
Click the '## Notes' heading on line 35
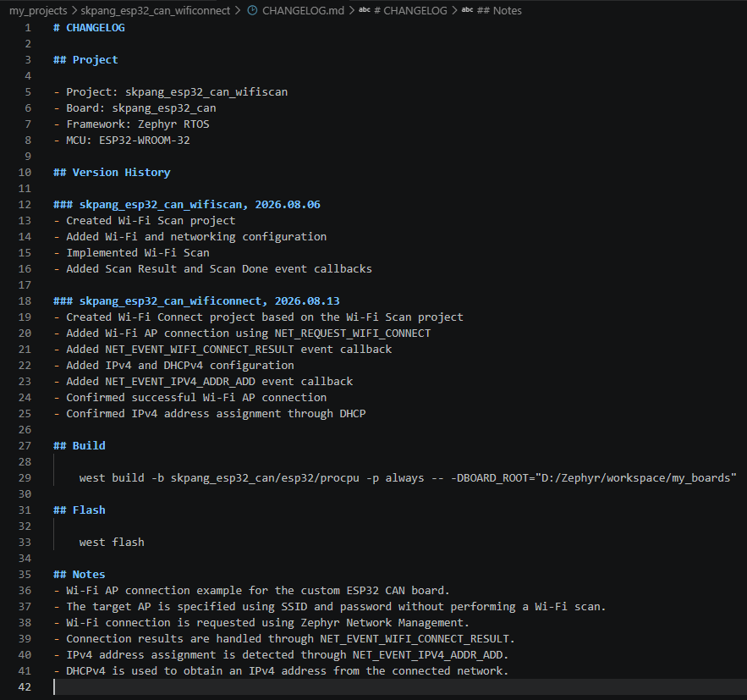[x=80, y=574]
